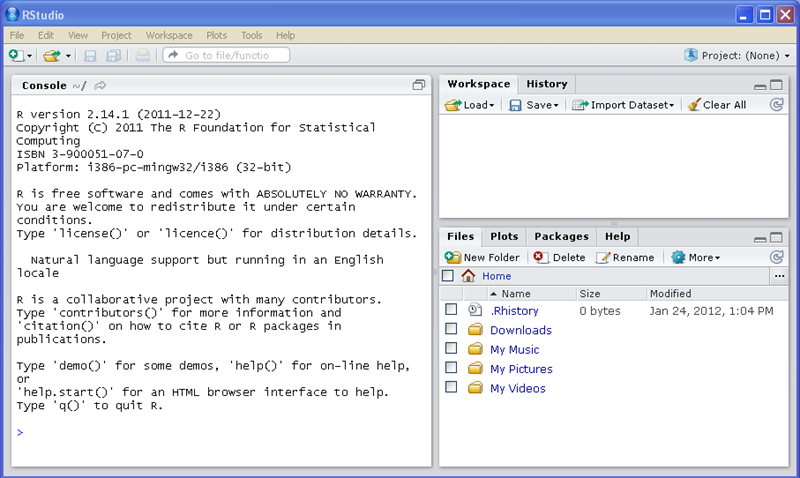Tick the Downloads folder checkbox
Image resolution: width=800 pixels, height=478 pixels.
451,330
